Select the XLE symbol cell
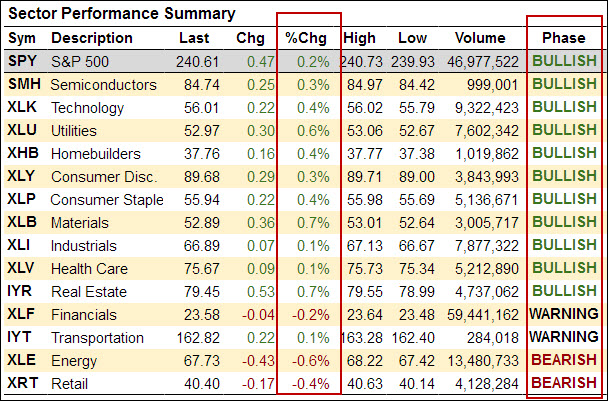This screenshot has width=608, height=401. [22, 360]
